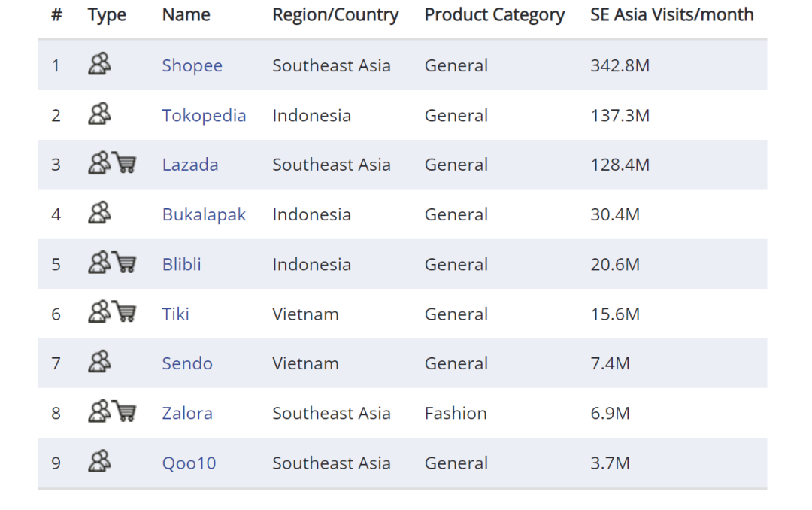Image resolution: width=812 pixels, height=510 pixels.
Task: Follow the Zalora link
Action: point(187,414)
